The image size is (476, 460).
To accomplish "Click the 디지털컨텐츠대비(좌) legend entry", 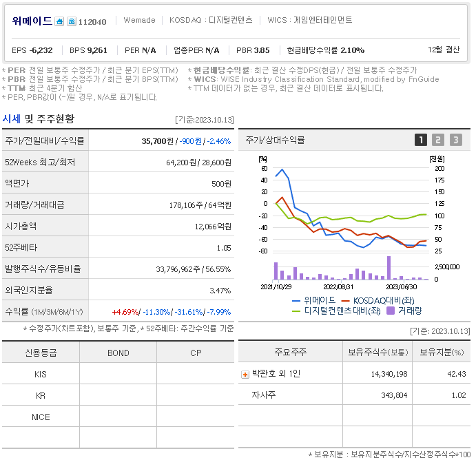I will coord(336,311).
